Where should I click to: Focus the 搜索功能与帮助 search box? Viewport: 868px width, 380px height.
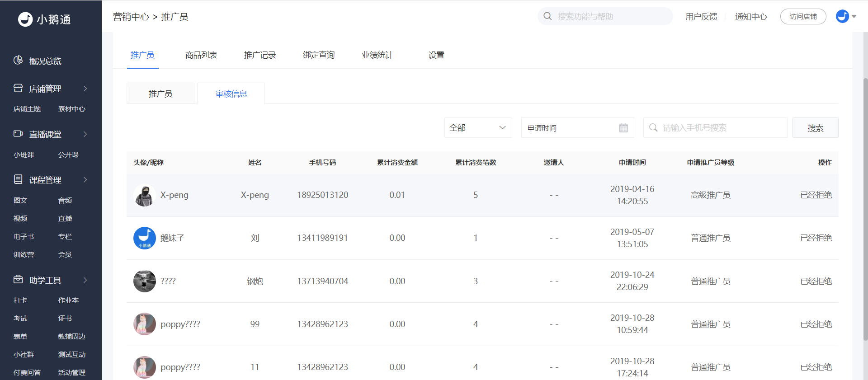605,16
